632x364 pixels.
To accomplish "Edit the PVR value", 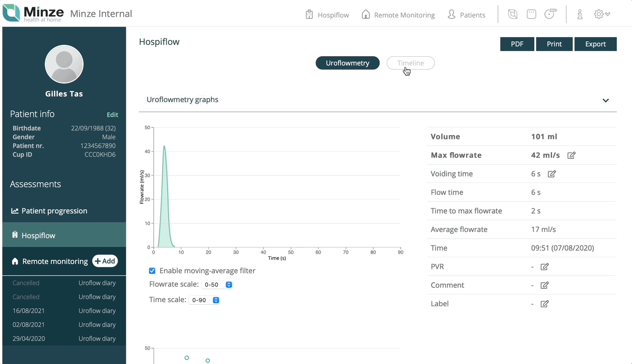I will tap(544, 267).
